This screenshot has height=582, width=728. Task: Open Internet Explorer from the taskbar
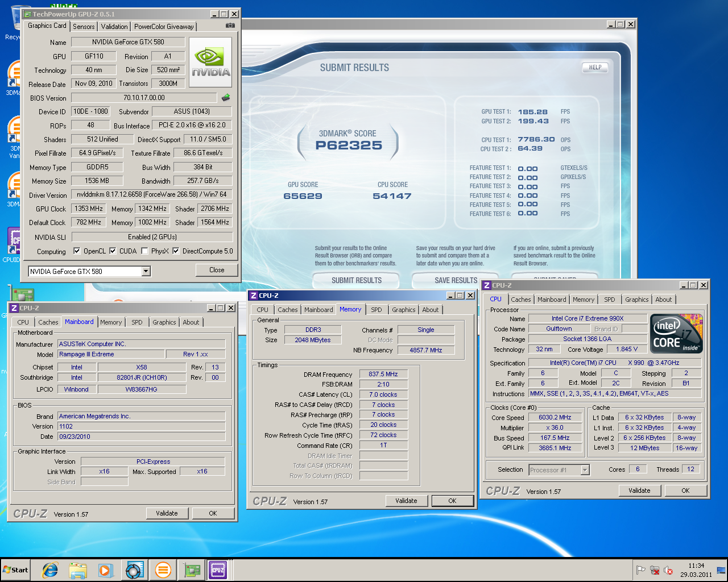pos(50,570)
